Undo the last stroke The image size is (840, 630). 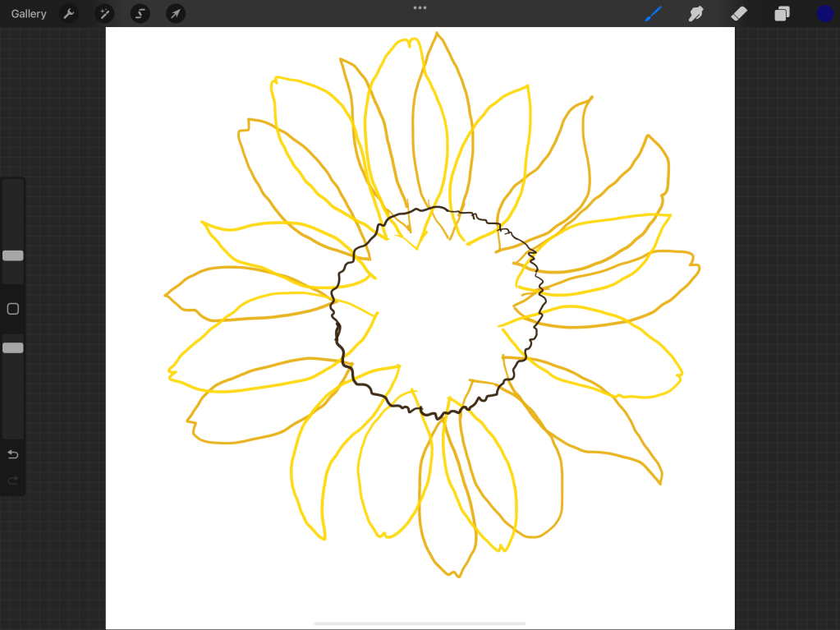click(x=13, y=455)
